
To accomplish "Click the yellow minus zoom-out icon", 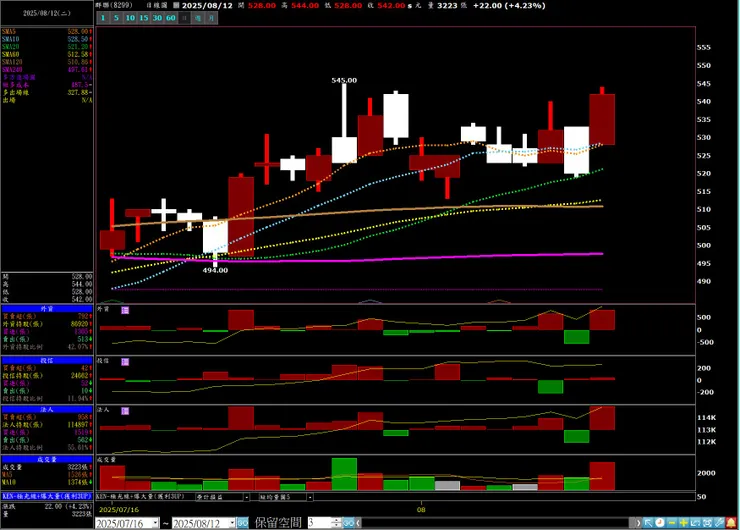I will (x=672, y=523).
